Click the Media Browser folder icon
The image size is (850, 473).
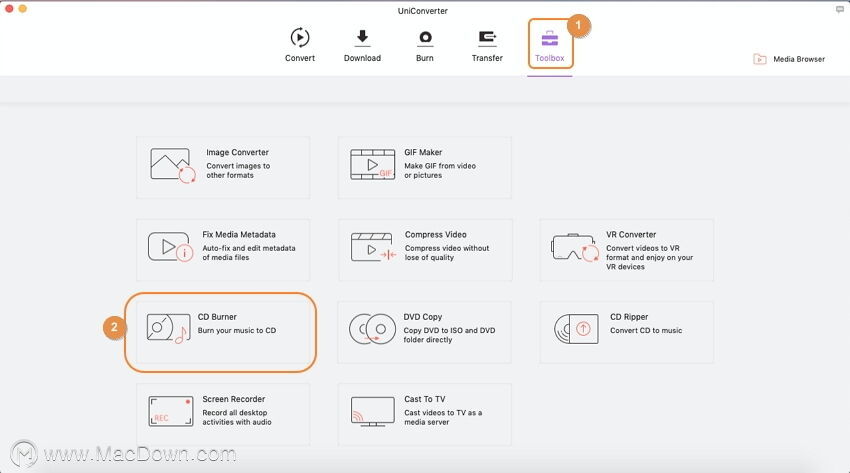pos(759,59)
